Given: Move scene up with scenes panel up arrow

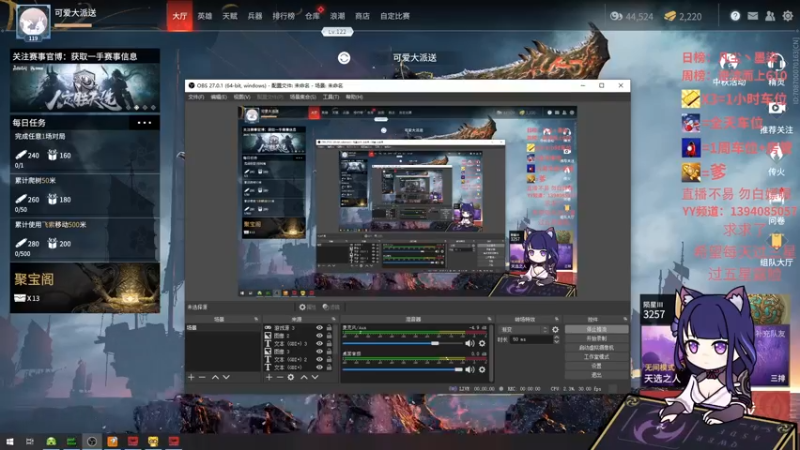Looking at the screenshot, I should pyautogui.click(x=215, y=377).
